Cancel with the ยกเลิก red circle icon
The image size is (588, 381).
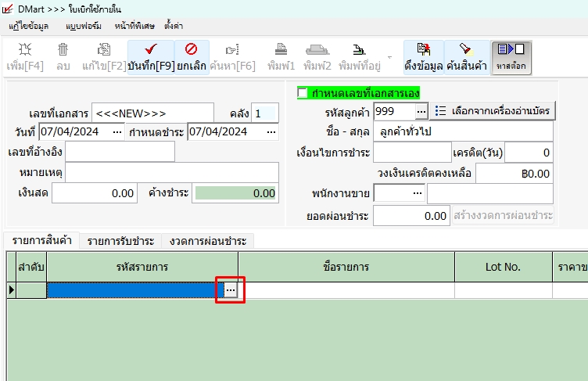[192, 57]
